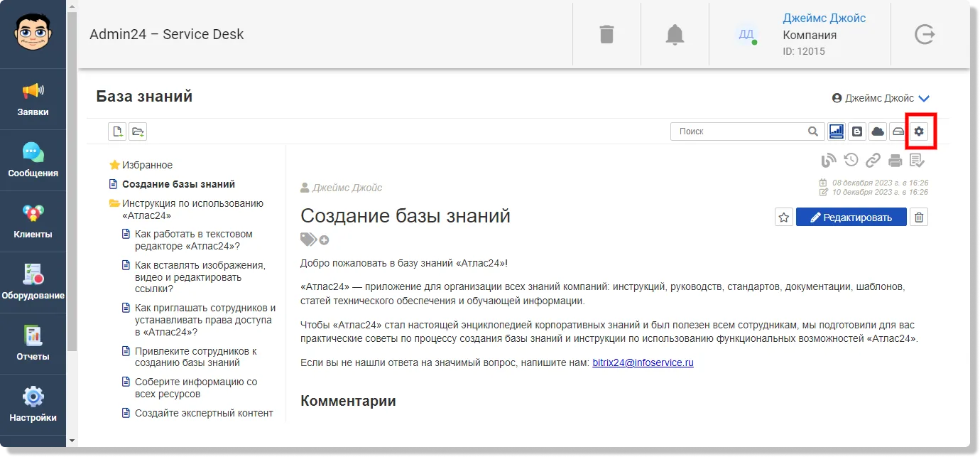Open the trash bin in header
Image resolution: width=980 pixels, height=457 pixels.
(x=606, y=34)
